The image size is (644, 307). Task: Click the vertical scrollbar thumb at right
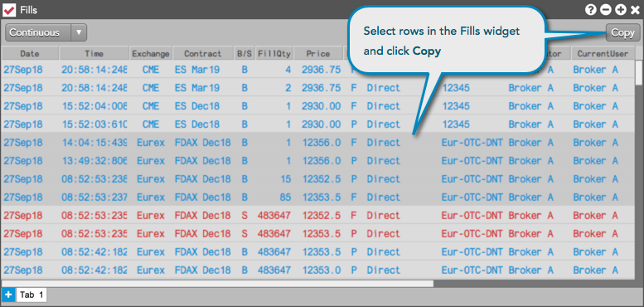(639, 72)
